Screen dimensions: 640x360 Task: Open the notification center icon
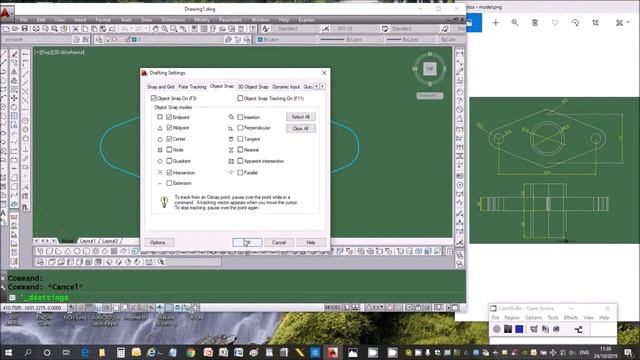pyautogui.click(x=628, y=352)
